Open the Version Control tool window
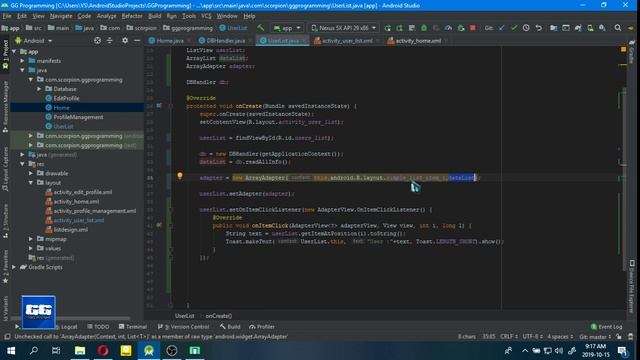 pyautogui.click(x=183, y=327)
